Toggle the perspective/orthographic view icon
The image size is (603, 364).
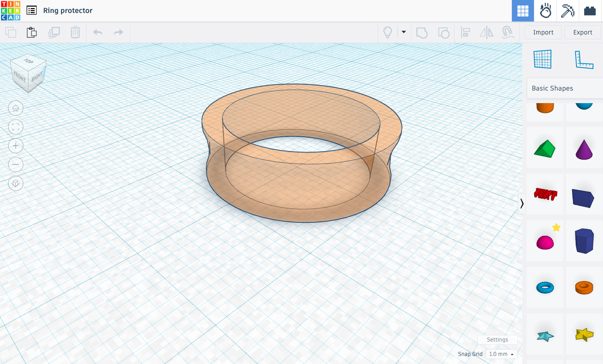[16, 183]
